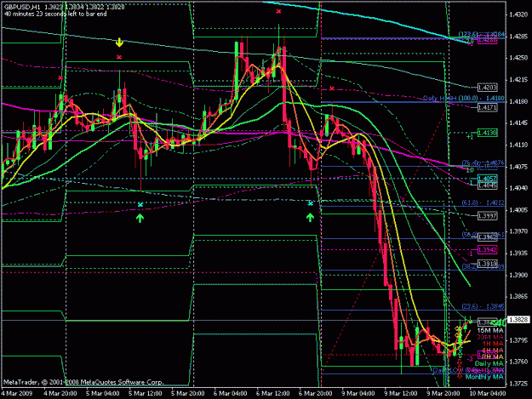Click the 1.3962 price label box
Image resolution: width=532 pixels, height=399 pixels.
pos(488,237)
